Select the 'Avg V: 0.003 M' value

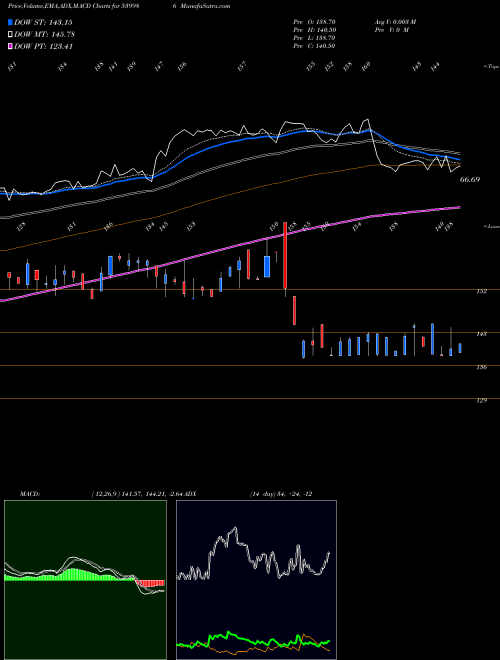coord(395,22)
